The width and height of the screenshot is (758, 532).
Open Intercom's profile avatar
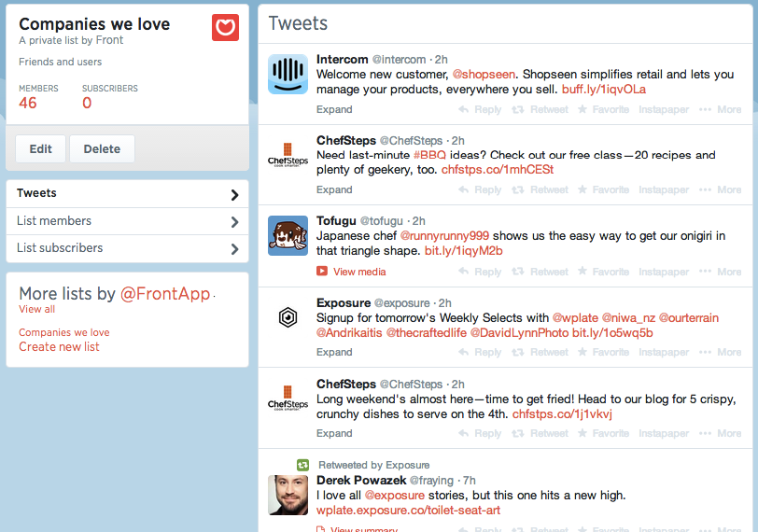[288, 74]
